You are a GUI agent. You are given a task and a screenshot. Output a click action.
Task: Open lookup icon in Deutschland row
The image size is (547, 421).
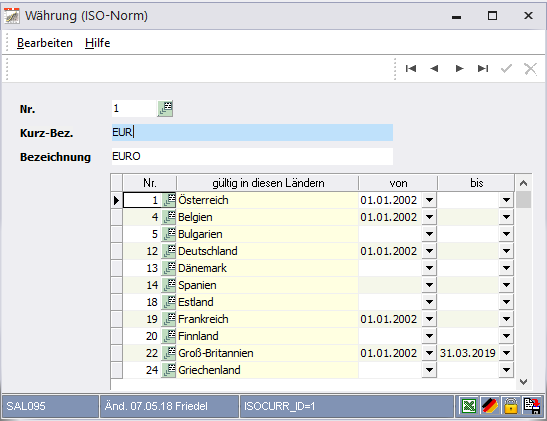click(x=169, y=251)
